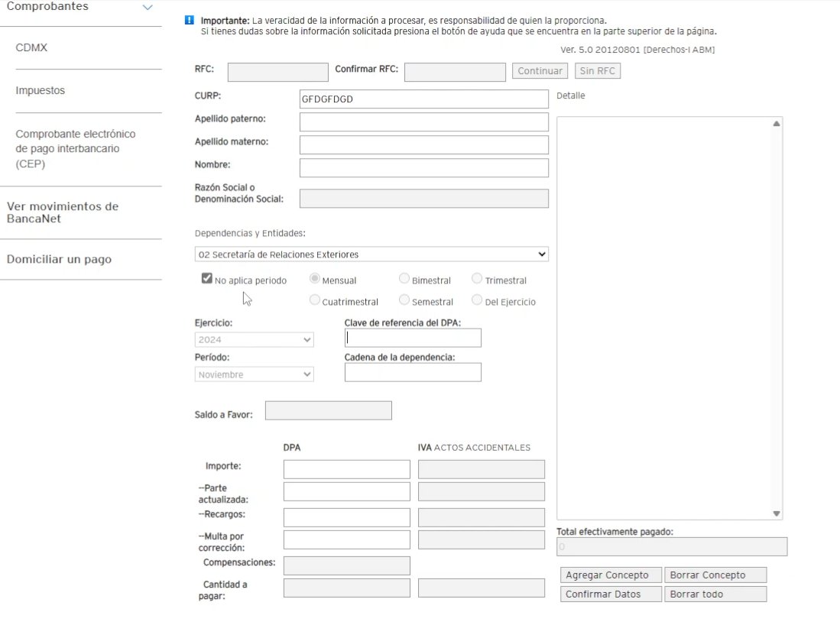Click the Agregar Concepto button
Viewport: 840px width, 622px height.
(x=611, y=575)
